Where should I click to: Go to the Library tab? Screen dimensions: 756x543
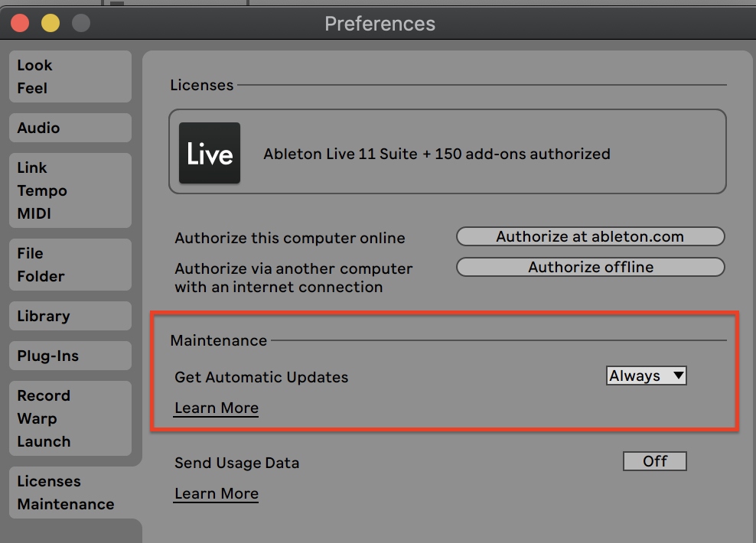(x=70, y=316)
